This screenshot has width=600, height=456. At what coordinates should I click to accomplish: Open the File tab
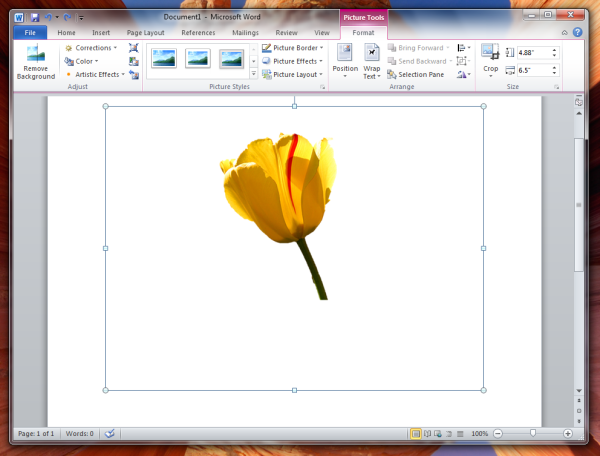point(30,33)
